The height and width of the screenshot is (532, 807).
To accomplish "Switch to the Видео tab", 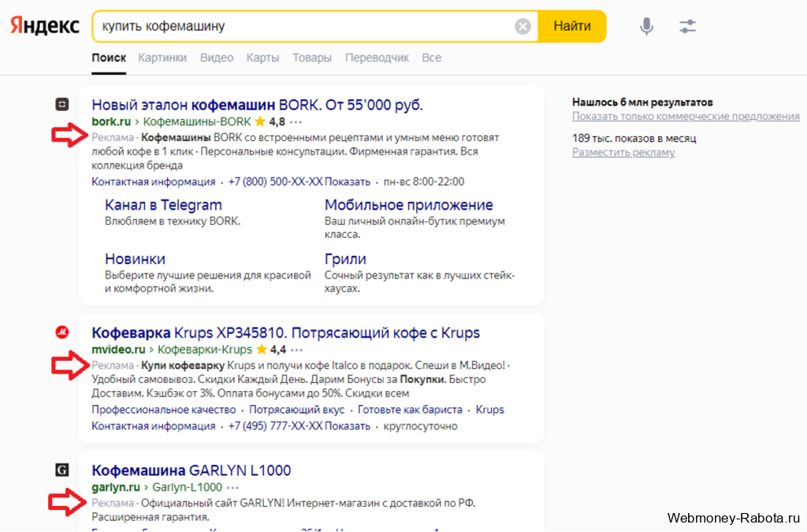I will point(217,58).
